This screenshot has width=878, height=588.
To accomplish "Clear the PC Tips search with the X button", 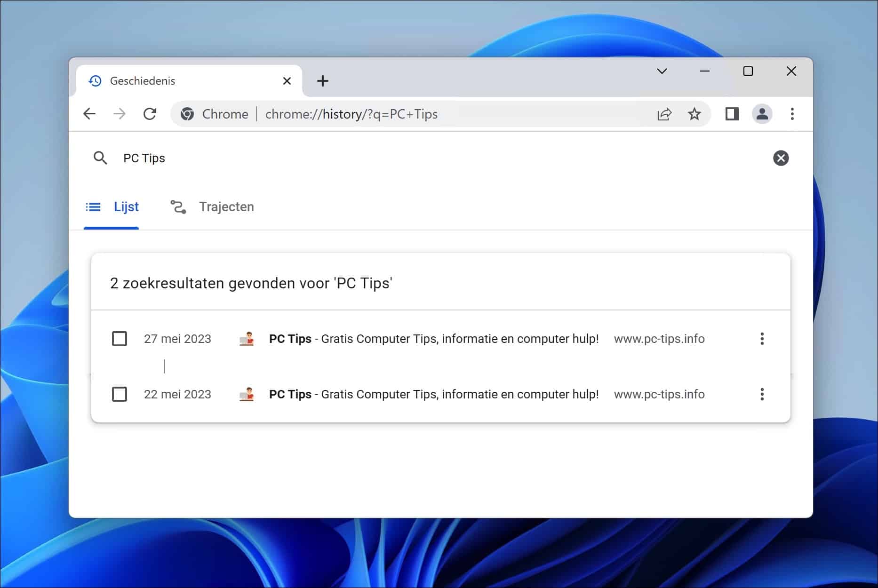I will tap(781, 158).
